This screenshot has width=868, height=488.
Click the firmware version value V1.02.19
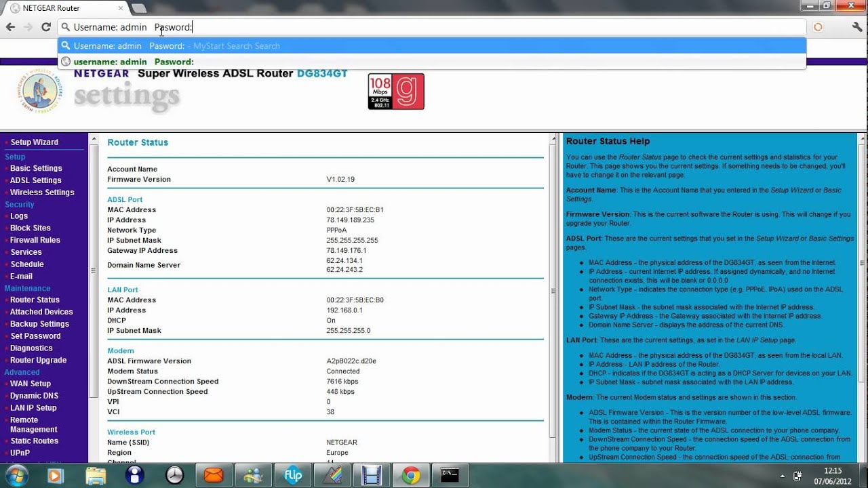(x=340, y=180)
